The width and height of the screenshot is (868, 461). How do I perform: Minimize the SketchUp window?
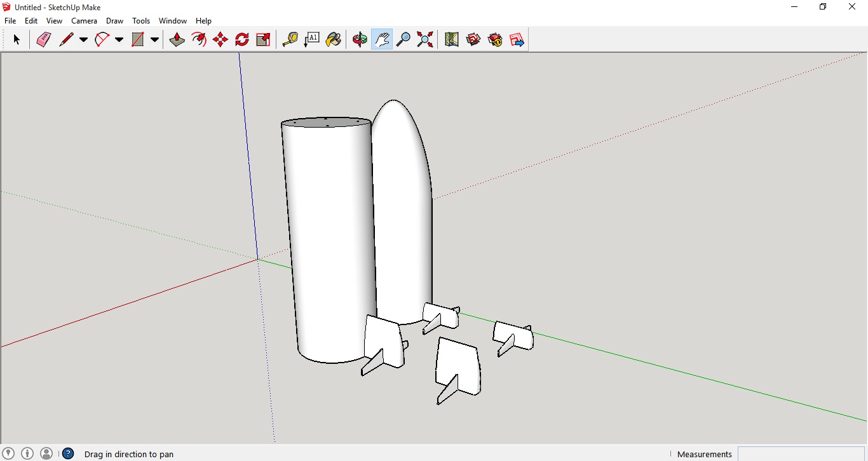[x=794, y=7]
